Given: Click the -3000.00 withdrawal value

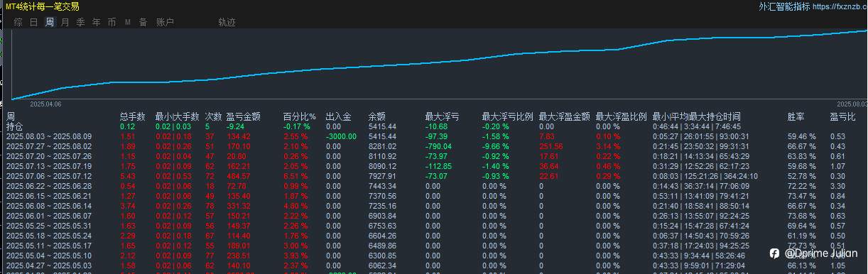Looking at the screenshot, I should click(341, 136).
